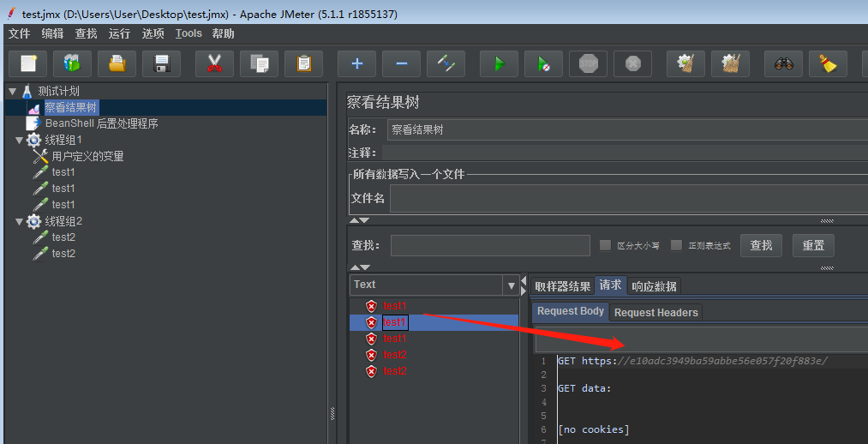868x444 pixels.
Task: Click the Toggle enable/disable toolbar icon
Action: click(x=446, y=63)
